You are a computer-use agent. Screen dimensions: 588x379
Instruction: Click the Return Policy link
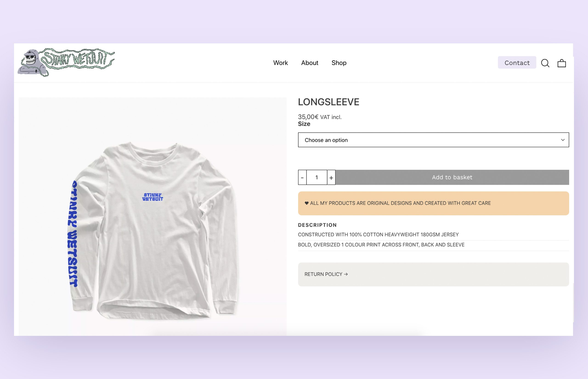point(326,274)
